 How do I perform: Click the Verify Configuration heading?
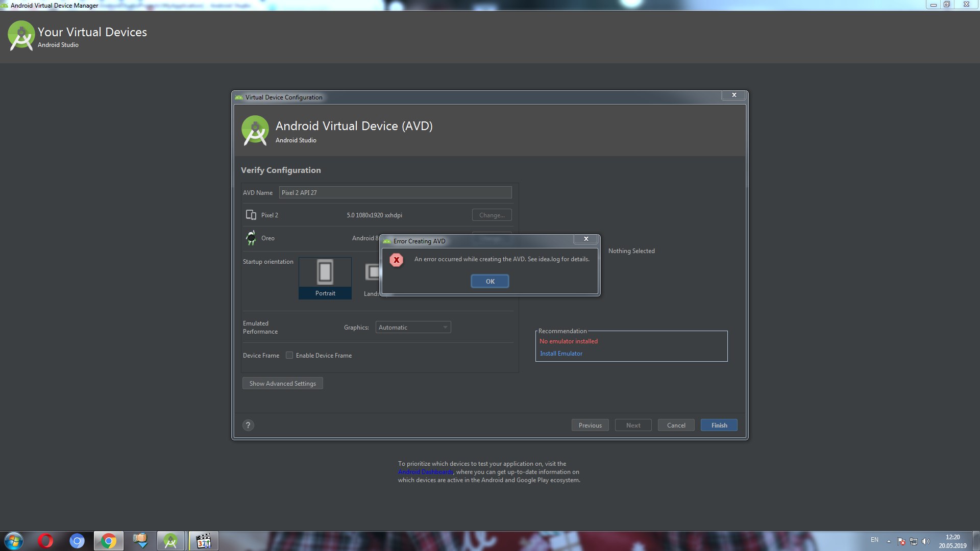pos(281,170)
